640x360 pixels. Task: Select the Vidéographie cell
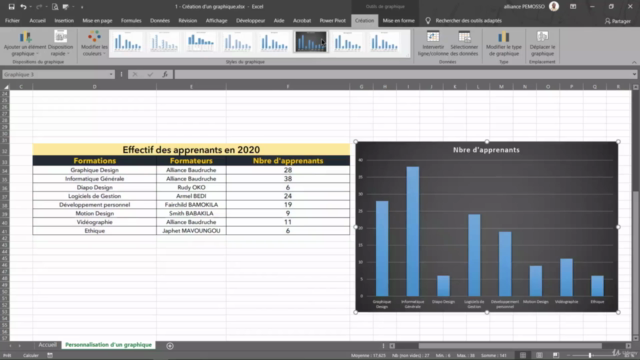tap(94, 222)
